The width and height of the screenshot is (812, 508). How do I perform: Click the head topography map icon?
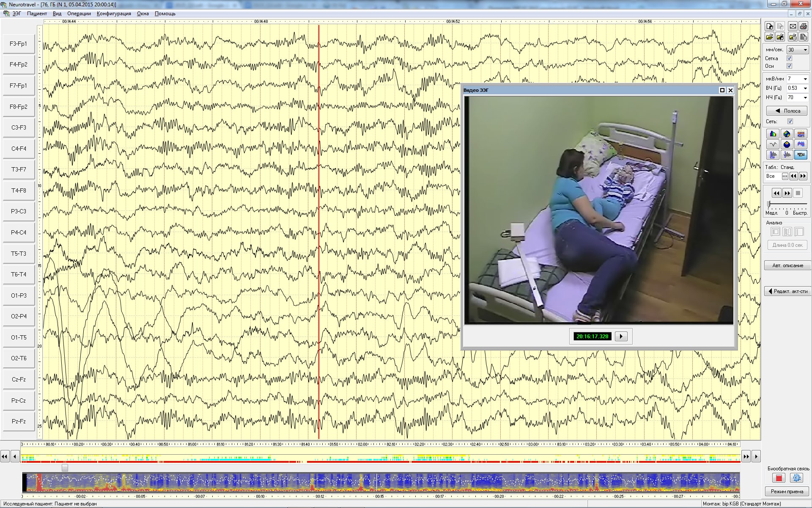[787, 144]
